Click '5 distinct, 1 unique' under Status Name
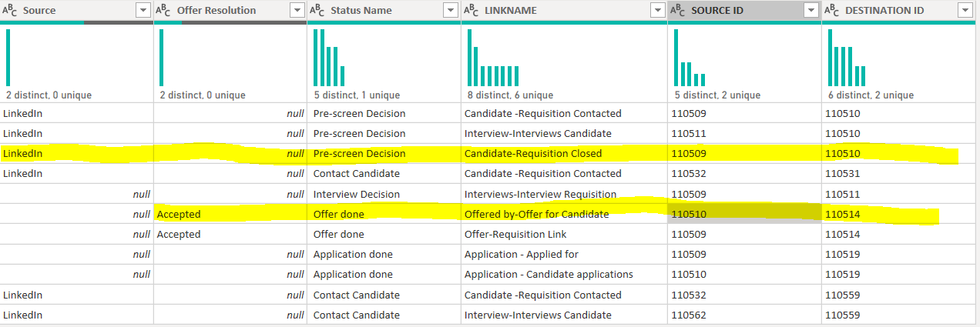 click(357, 95)
